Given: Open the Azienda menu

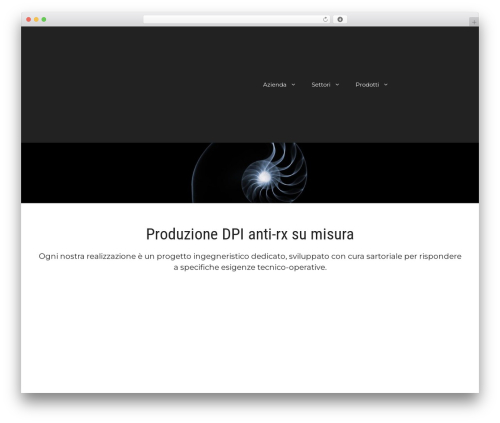Looking at the screenshot, I should (x=274, y=85).
